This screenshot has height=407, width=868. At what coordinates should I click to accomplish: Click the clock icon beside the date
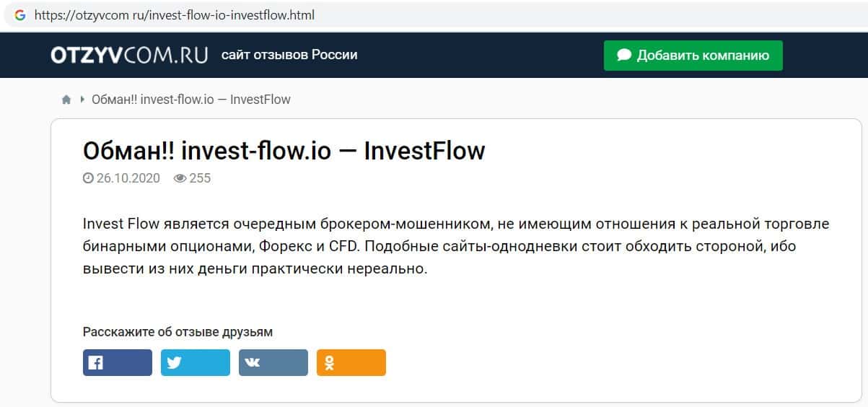pyautogui.click(x=88, y=178)
